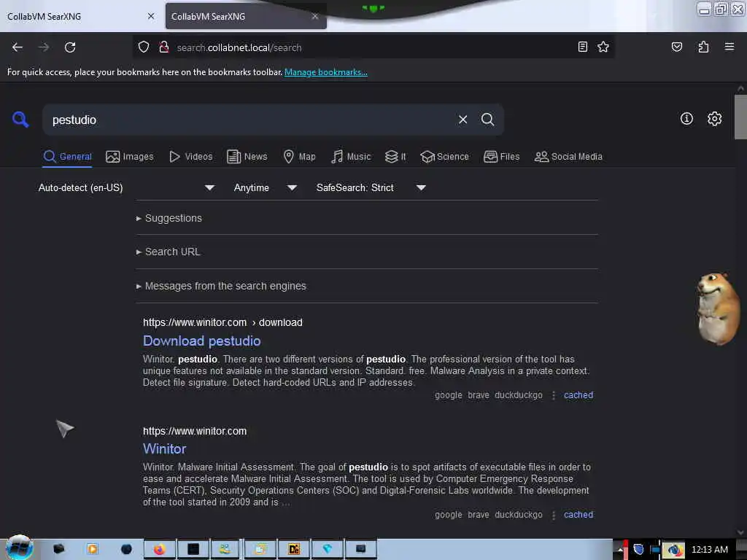Open the Winitor result title link

(x=164, y=448)
